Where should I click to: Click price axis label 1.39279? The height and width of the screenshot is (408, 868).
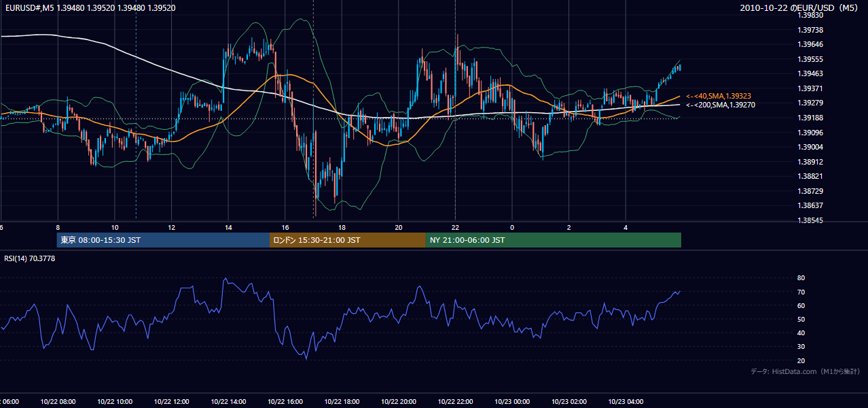coord(810,103)
